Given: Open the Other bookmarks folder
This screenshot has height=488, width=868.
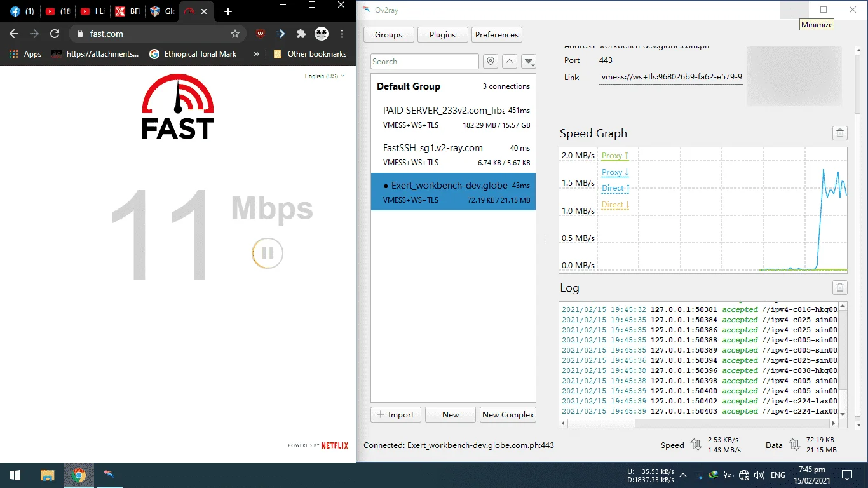Looking at the screenshot, I should [310, 54].
